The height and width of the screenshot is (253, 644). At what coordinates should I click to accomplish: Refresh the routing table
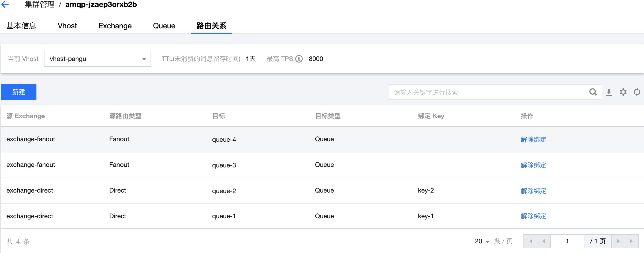pyautogui.click(x=637, y=92)
